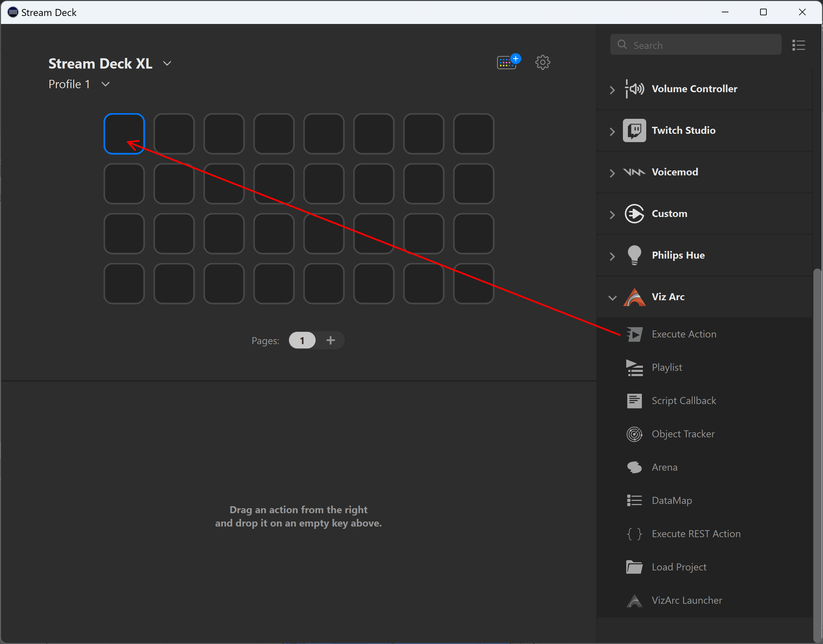Image resolution: width=823 pixels, height=644 pixels.
Task: Select the VizArc Launcher label
Action: [x=687, y=601]
